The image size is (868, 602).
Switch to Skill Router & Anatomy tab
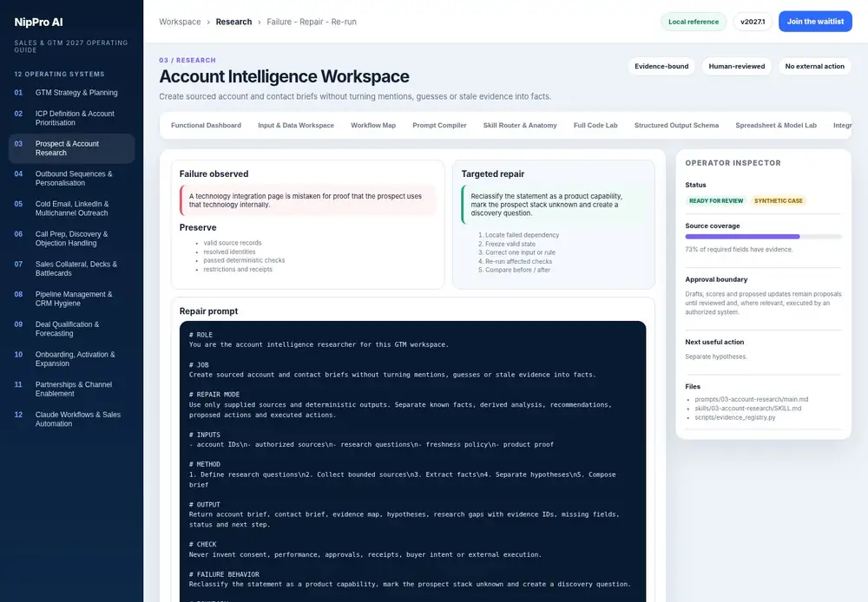(520, 126)
